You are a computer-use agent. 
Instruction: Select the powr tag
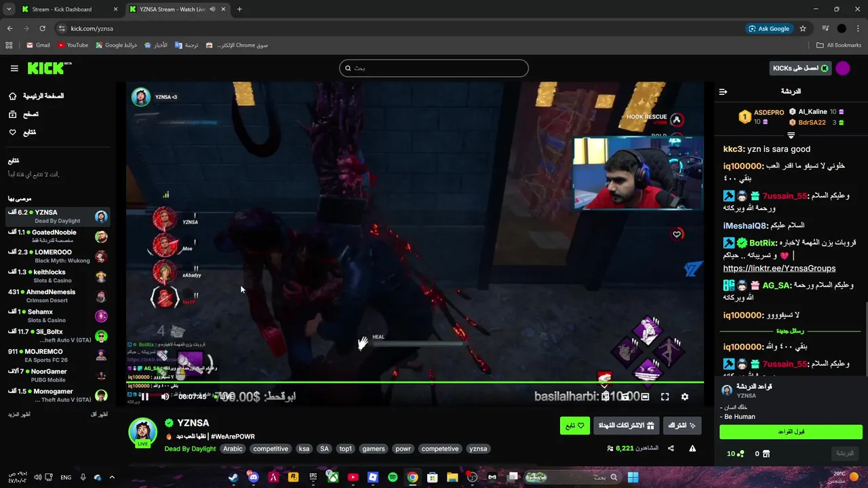(403, 449)
